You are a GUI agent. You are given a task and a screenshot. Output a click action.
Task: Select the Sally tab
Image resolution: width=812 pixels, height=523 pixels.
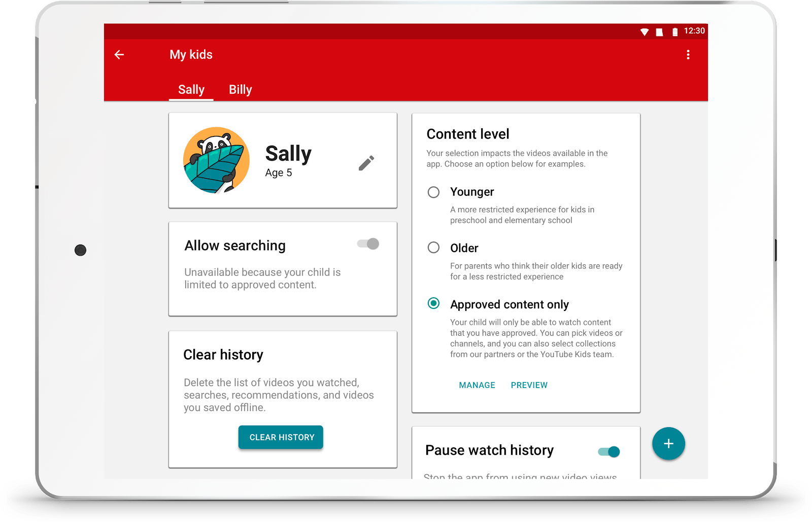(x=191, y=90)
